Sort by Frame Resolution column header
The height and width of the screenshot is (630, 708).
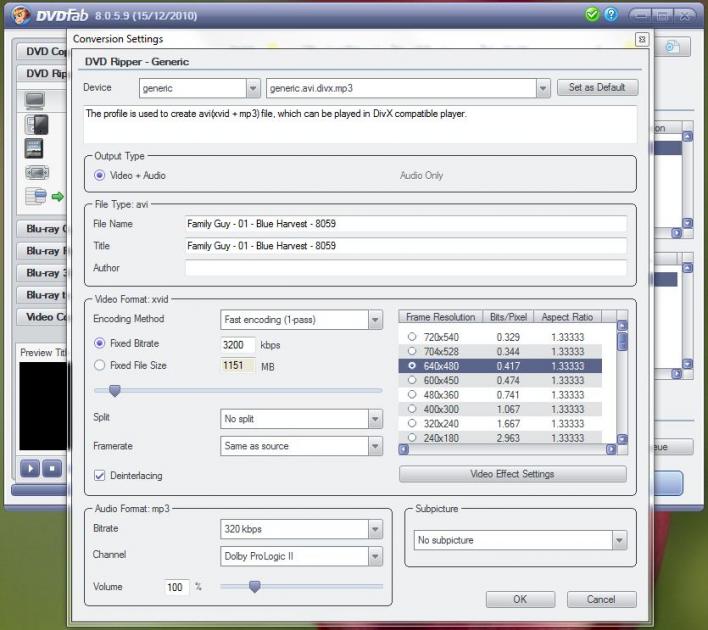click(x=441, y=317)
